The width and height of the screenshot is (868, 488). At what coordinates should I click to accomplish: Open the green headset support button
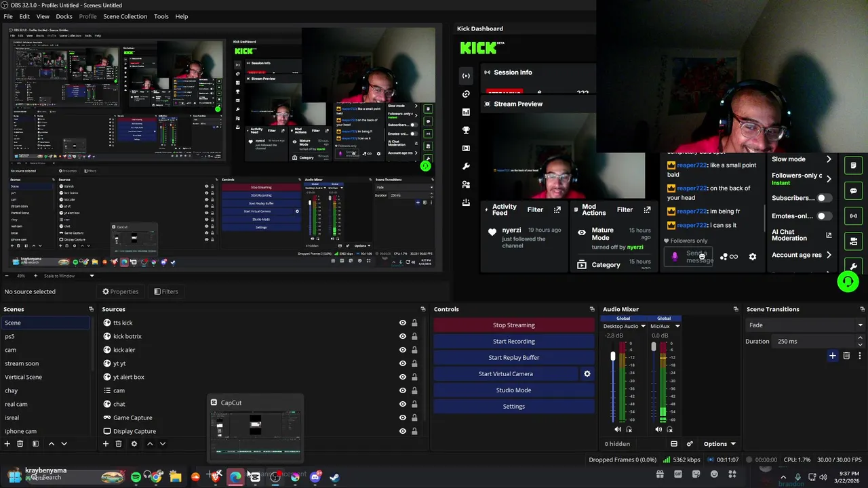pyautogui.click(x=848, y=281)
